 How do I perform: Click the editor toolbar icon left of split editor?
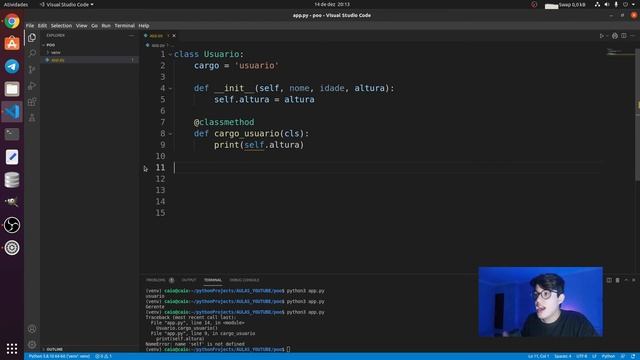(615, 36)
